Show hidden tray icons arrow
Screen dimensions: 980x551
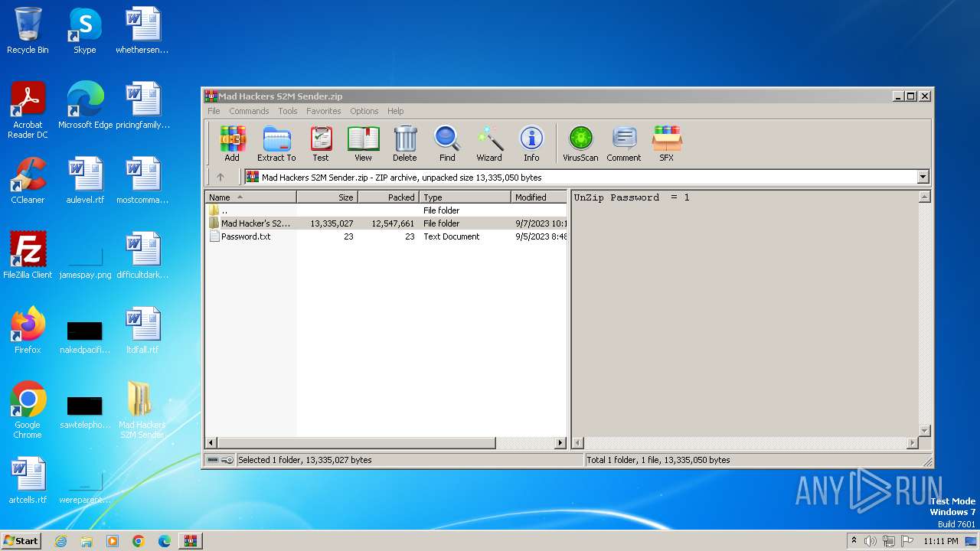[x=854, y=540]
